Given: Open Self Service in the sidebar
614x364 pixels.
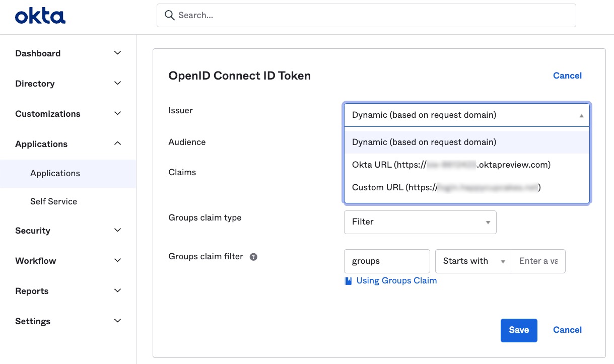Looking at the screenshot, I should [53, 201].
